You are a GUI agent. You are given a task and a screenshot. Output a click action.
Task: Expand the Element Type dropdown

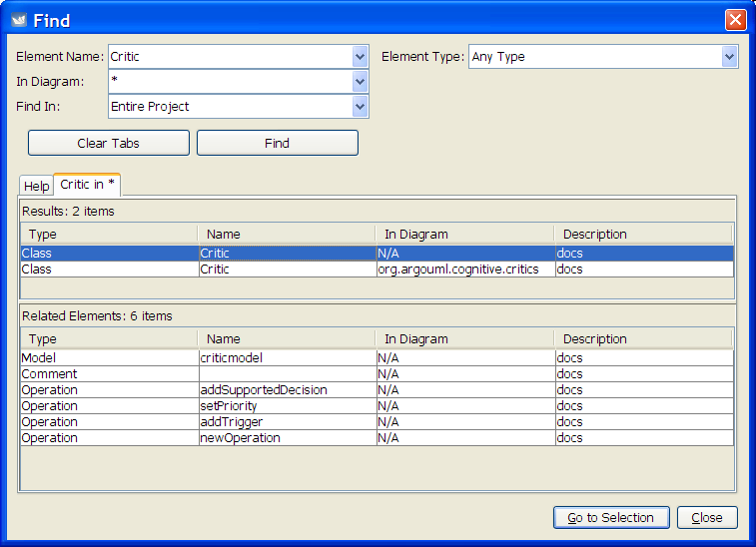[x=729, y=57]
